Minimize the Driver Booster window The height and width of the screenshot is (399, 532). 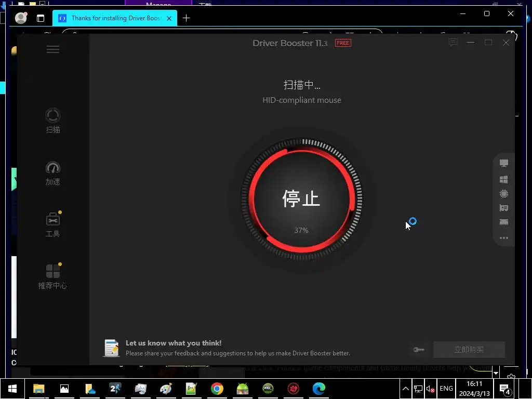[471, 43]
